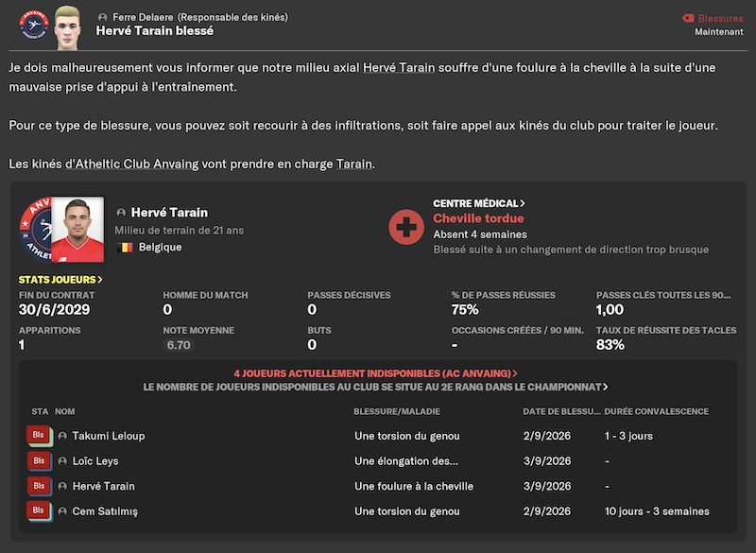Click Anvaing club badge in header
The height and width of the screenshot is (553, 756).
click(34, 26)
